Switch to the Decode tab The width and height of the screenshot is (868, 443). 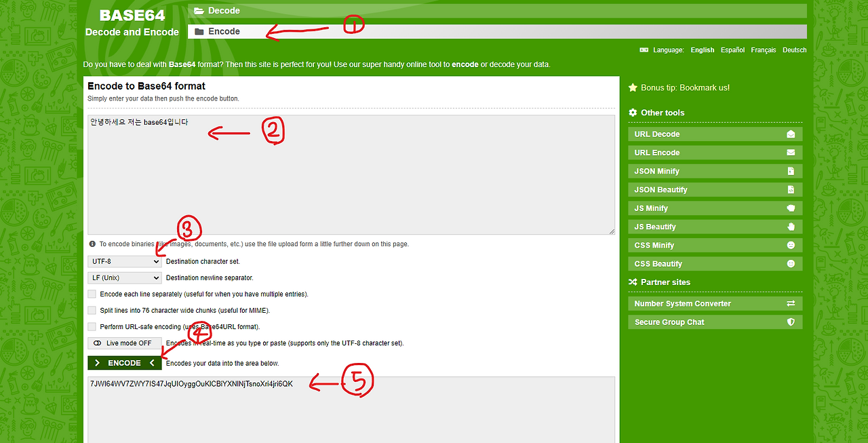point(497,11)
